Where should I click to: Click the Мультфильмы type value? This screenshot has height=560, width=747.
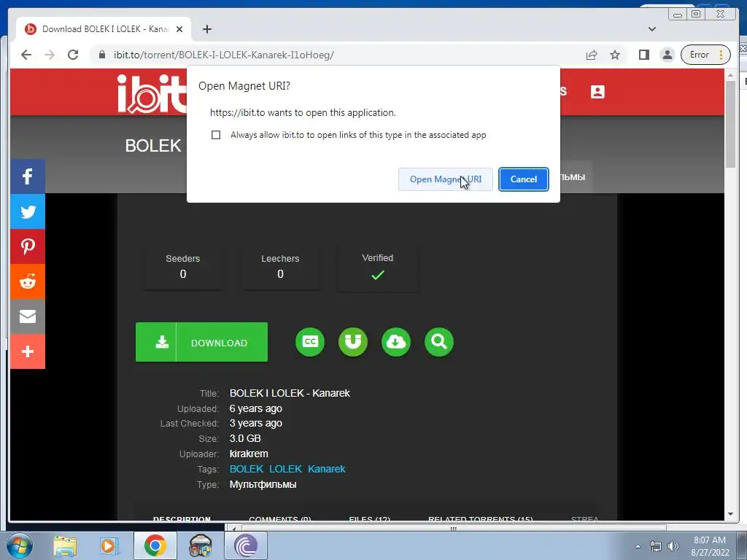(263, 484)
